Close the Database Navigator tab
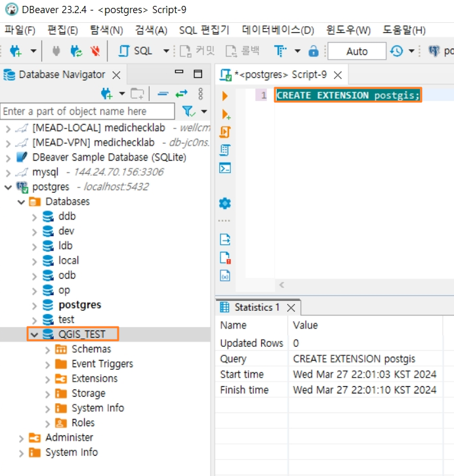Screen dimensions: 454x476 point(116,75)
